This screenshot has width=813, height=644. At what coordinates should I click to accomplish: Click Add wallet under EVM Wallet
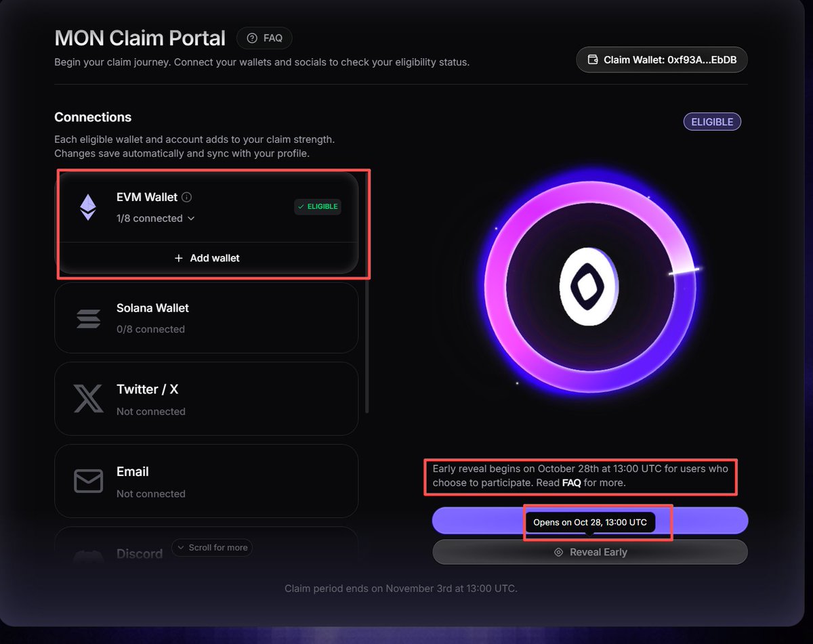coord(207,258)
